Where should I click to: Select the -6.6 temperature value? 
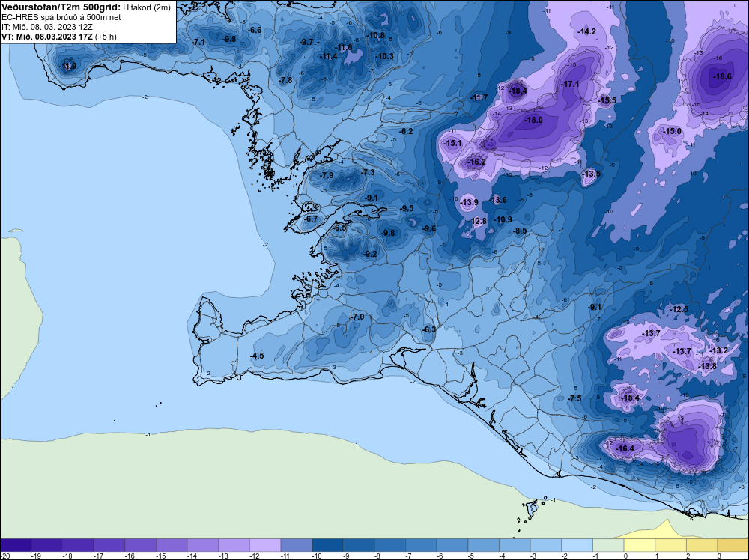(255, 30)
